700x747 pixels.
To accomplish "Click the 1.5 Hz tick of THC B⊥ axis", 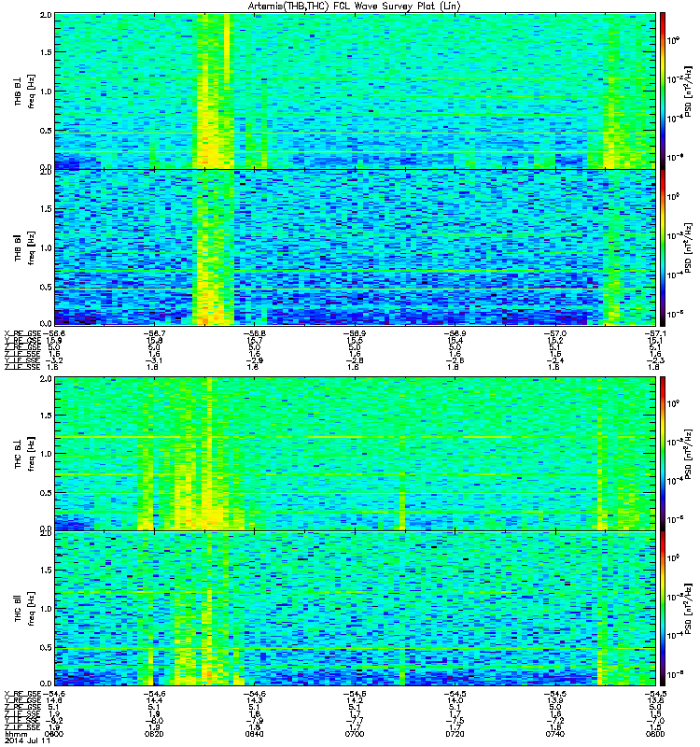I will [x=46, y=416].
